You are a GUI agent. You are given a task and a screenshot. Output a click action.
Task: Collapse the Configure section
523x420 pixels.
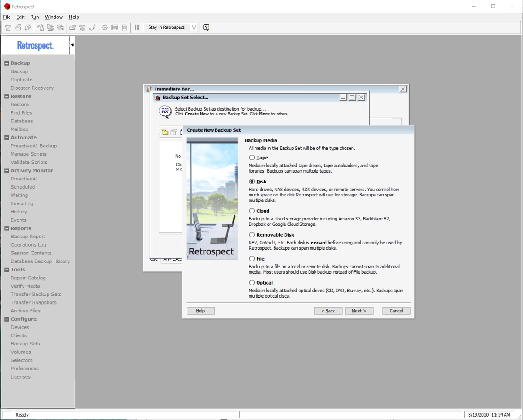click(x=7, y=319)
